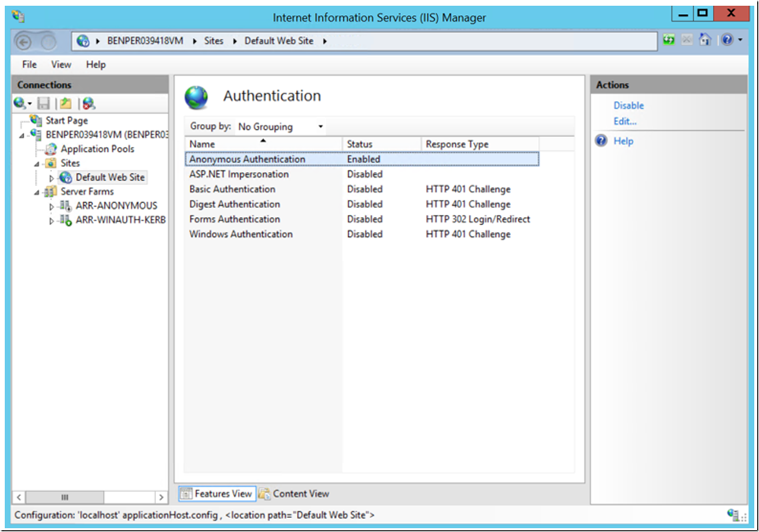Click the status bar network icon at bottom right
The image size is (759, 532).
[733, 514]
